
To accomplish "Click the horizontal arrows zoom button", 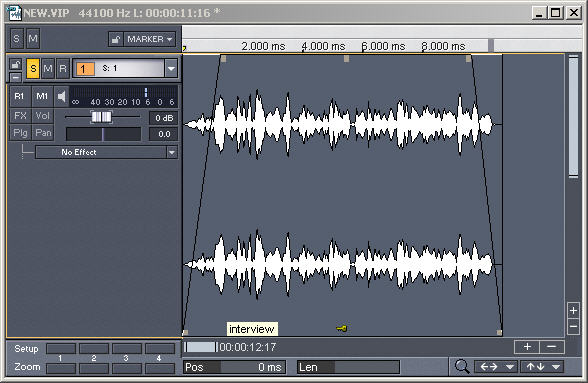I will click(x=489, y=367).
